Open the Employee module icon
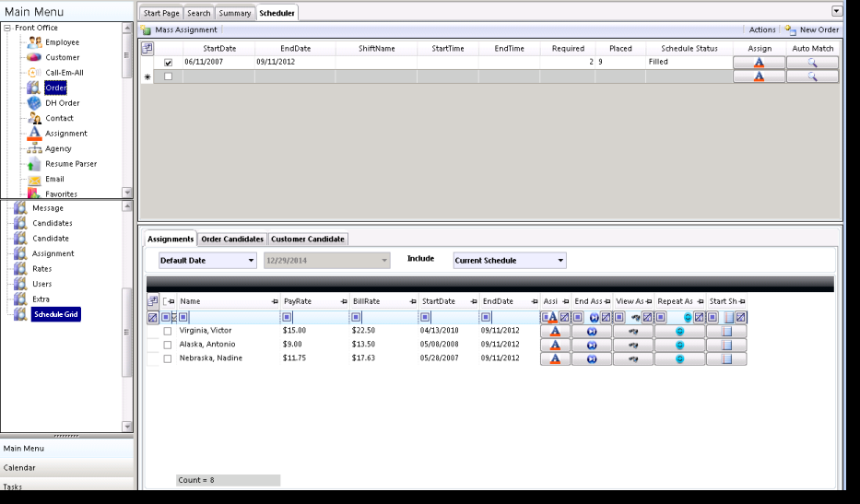 click(34, 41)
